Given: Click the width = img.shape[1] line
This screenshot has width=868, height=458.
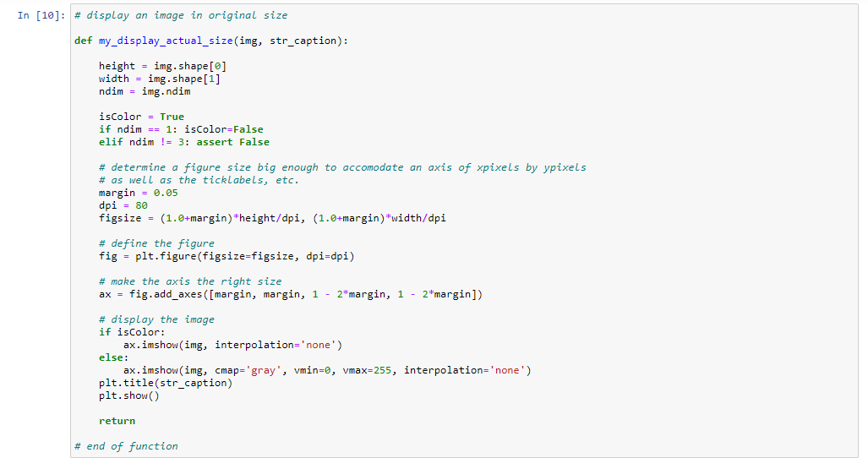Looking at the screenshot, I should point(160,79).
